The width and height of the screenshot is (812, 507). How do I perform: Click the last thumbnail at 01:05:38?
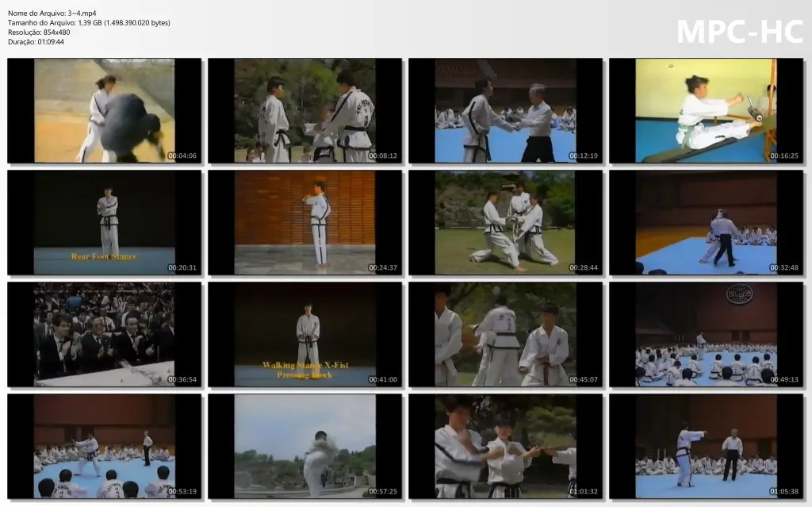pos(707,447)
